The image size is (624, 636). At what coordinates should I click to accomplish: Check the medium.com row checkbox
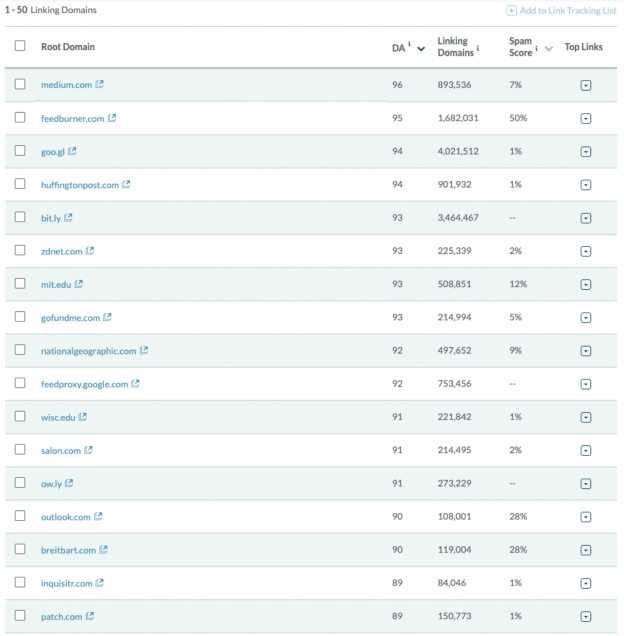tap(20, 84)
